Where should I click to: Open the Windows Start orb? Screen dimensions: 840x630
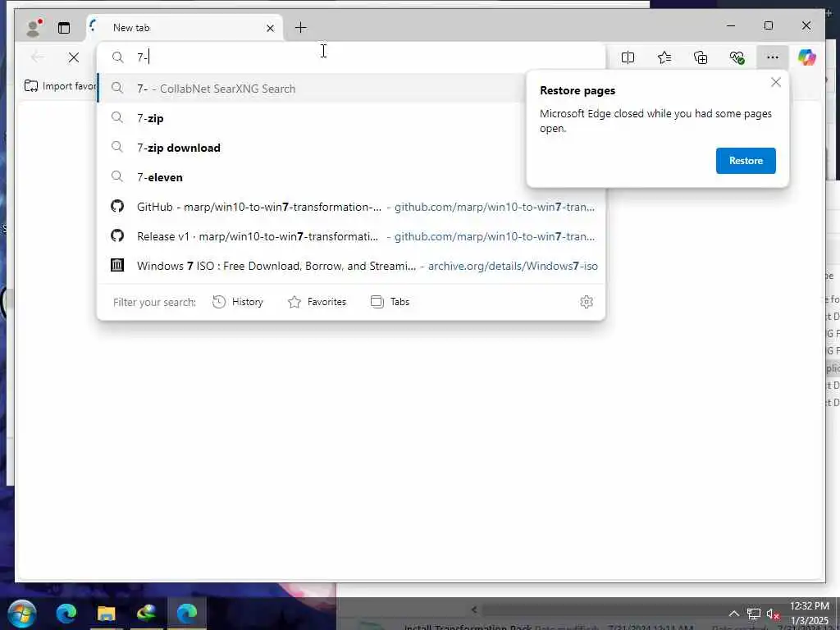(21, 614)
